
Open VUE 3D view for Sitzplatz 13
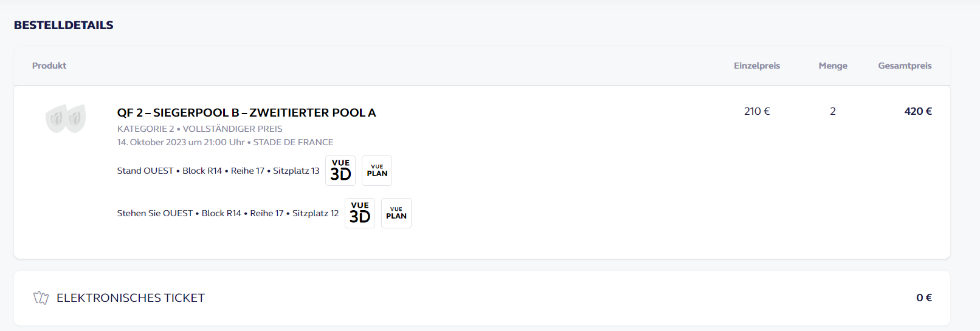[340, 171]
